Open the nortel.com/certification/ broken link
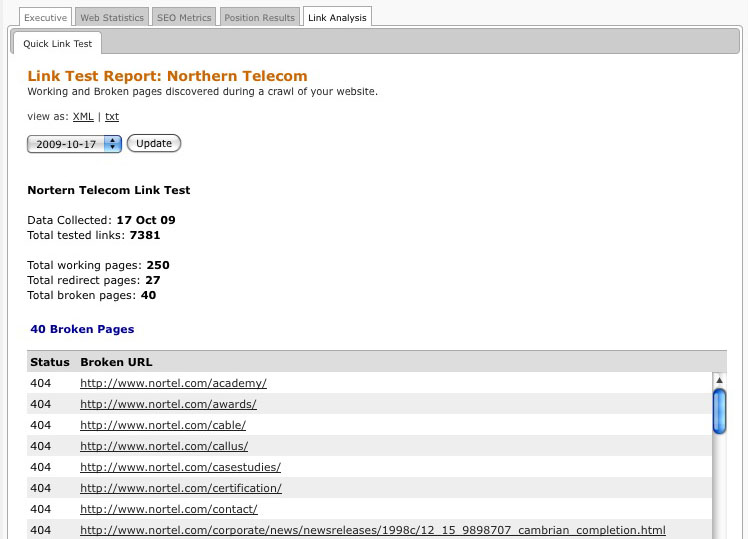 [x=181, y=488]
